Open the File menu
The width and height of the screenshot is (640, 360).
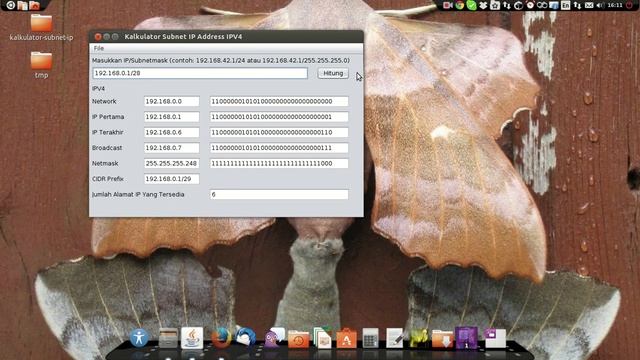click(99, 48)
